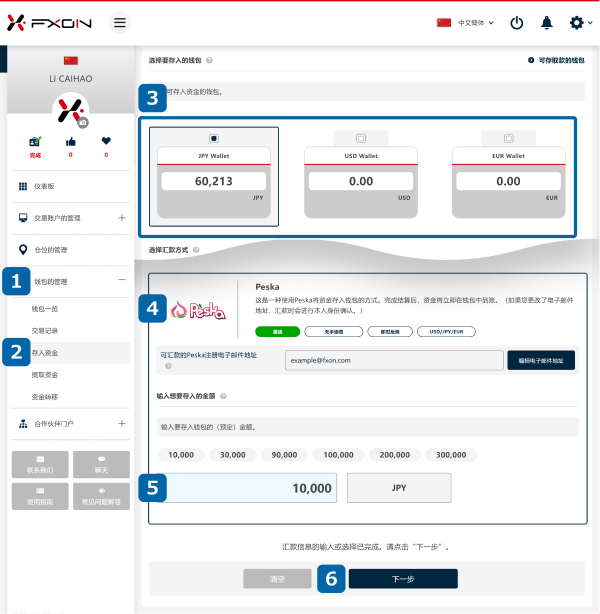Select the JPY Wallet radio button
The height and width of the screenshot is (614, 600).
[214, 137]
